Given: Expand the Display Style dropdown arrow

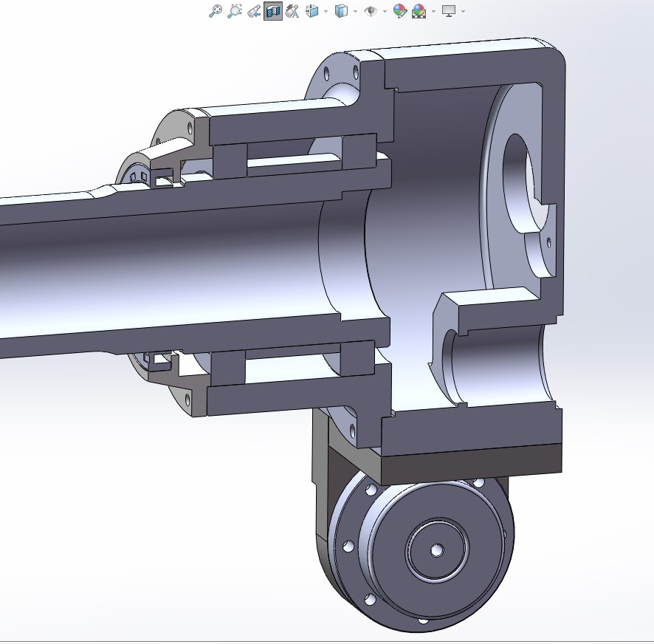Looking at the screenshot, I should 355,11.
